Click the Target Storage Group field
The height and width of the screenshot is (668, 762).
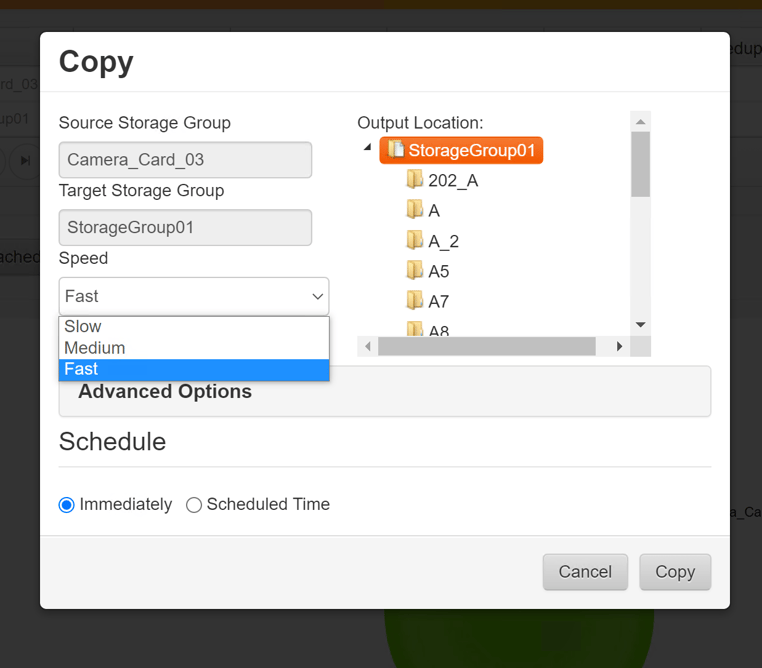tap(185, 228)
